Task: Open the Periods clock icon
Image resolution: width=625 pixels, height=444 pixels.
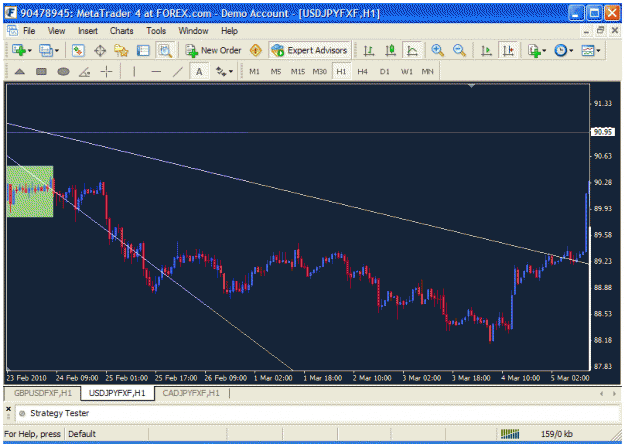Action: (561, 51)
